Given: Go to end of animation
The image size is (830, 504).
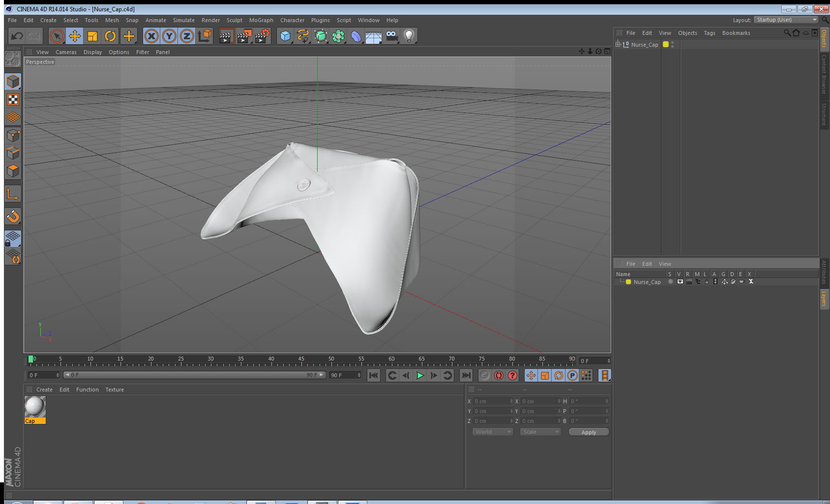Looking at the screenshot, I should tap(466, 376).
